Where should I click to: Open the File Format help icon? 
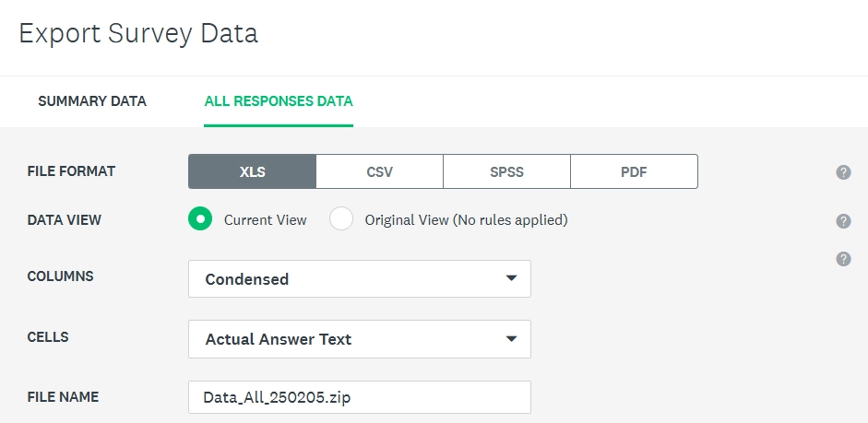(843, 172)
